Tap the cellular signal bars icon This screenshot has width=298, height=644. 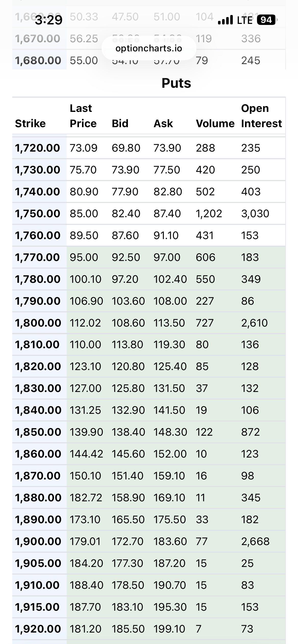[x=225, y=20]
